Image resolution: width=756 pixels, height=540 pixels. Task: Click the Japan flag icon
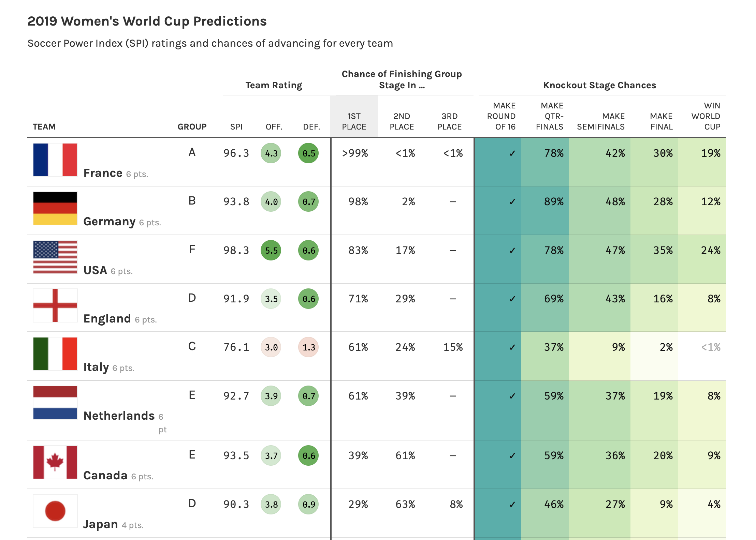(55, 511)
